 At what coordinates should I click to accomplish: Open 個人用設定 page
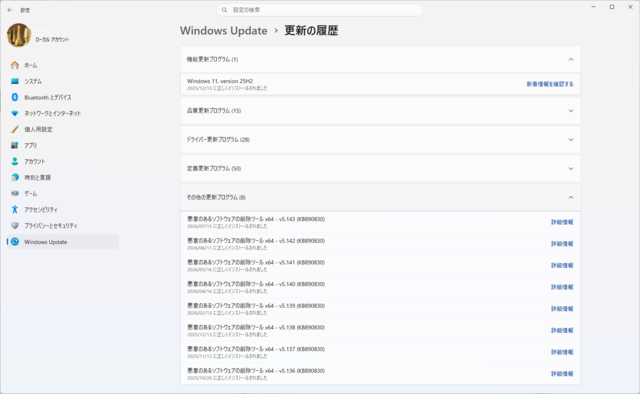(62, 129)
